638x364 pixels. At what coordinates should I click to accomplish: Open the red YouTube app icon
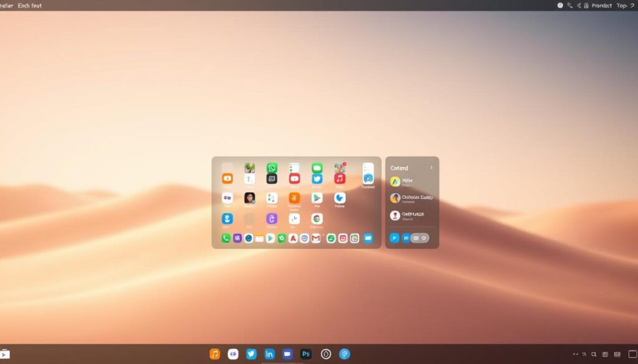pyautogui.click(x=294, y=179)
